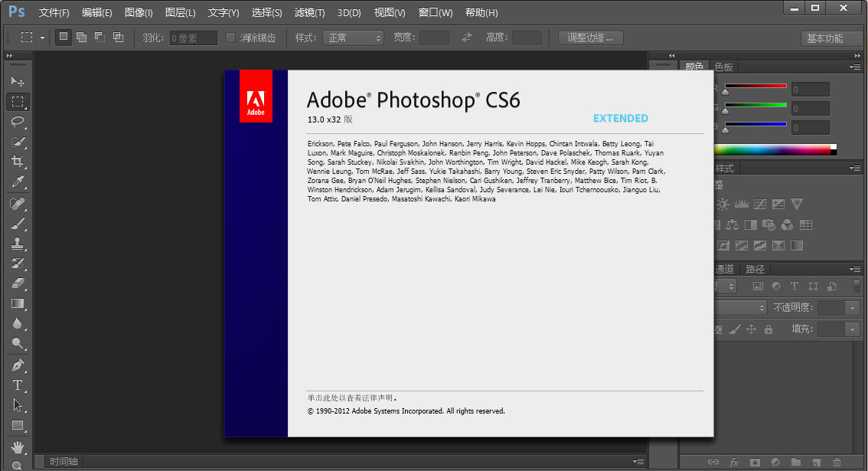Choose Subtract from Selection mode button
Screen dimensions: 868x471
coord(100,37)
